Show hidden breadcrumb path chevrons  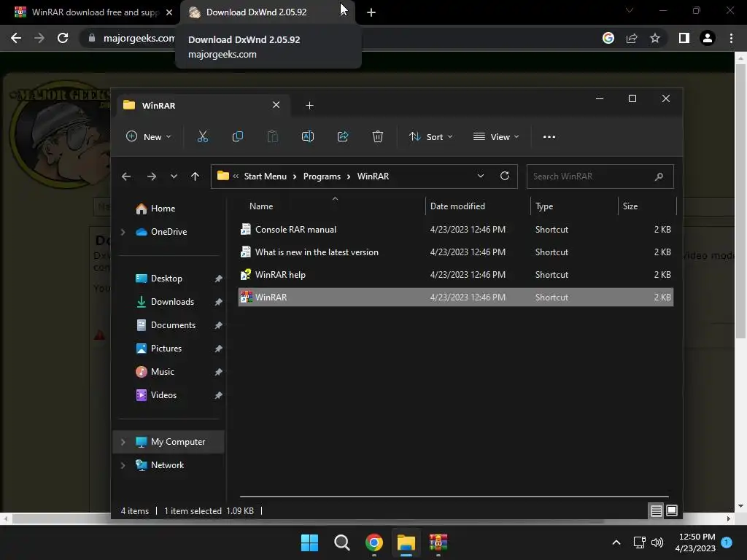click(x=236, y=176)
